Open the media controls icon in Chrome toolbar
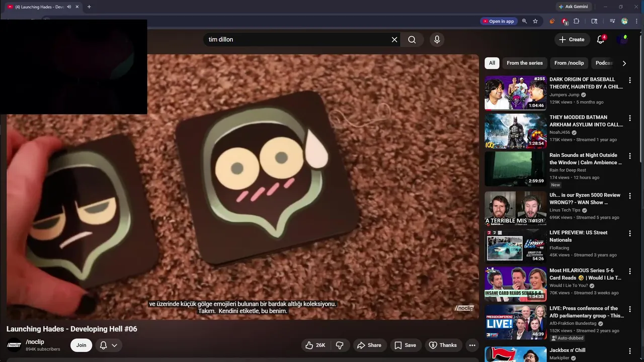This screenshot has width=644, height=362. [612, 21]
